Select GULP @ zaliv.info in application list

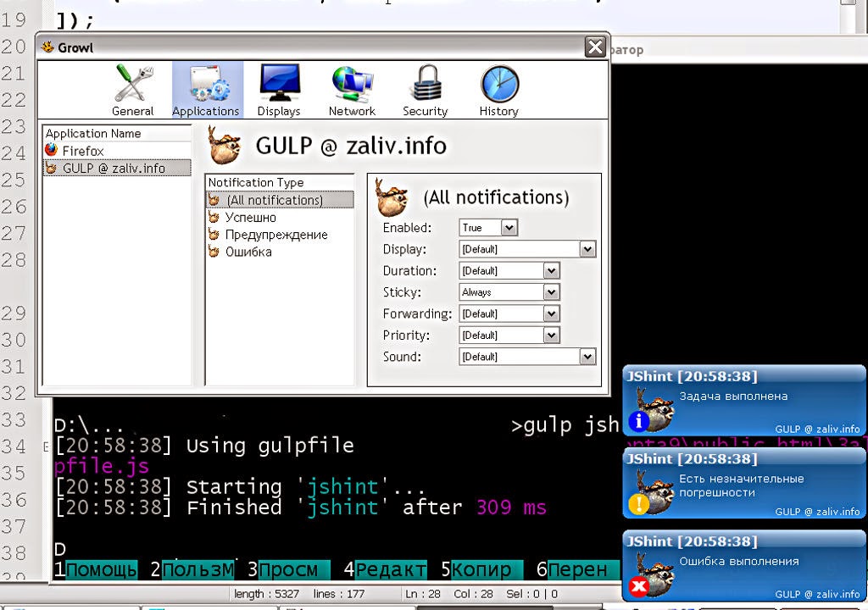[x=117, y=168]
